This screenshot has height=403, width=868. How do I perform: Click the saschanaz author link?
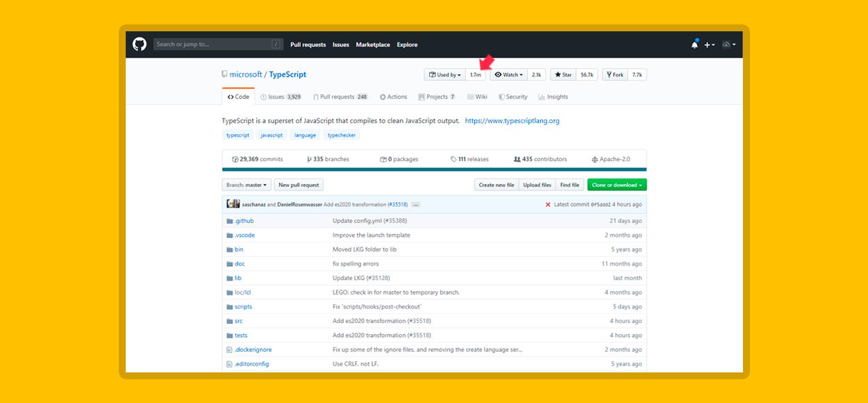click(x=255, y=204)
